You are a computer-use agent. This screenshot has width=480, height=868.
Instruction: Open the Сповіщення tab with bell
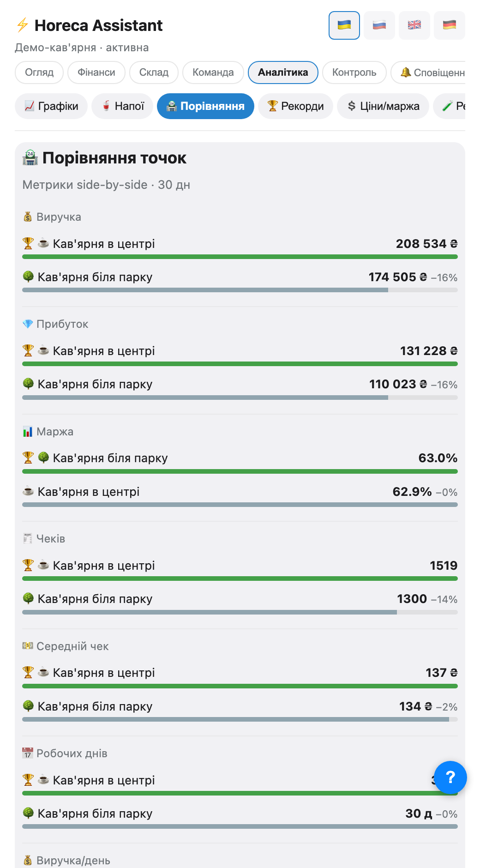(x=428, y=72)
